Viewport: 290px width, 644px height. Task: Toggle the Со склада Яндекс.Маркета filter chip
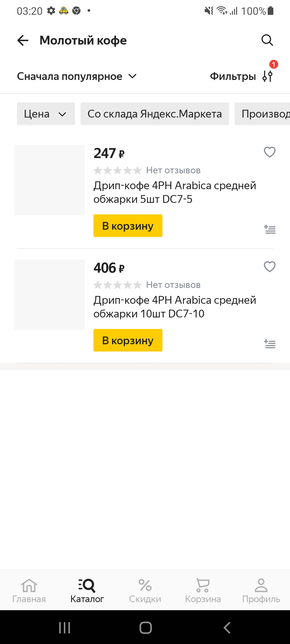point(155,114)
